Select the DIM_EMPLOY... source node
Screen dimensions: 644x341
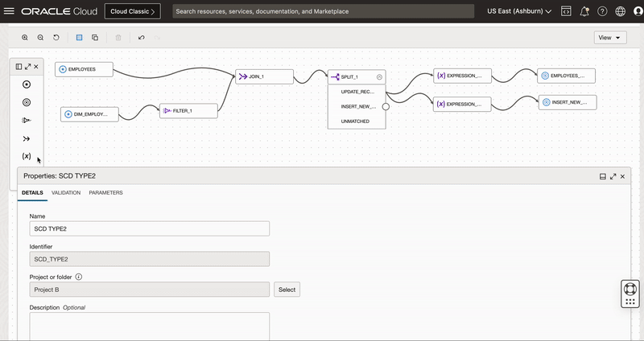89,114
